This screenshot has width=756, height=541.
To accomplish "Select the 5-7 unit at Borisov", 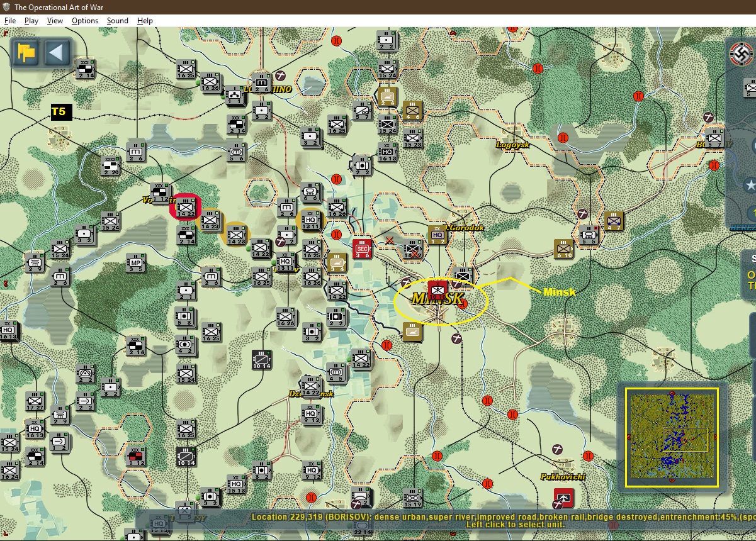I will [714, 138].
